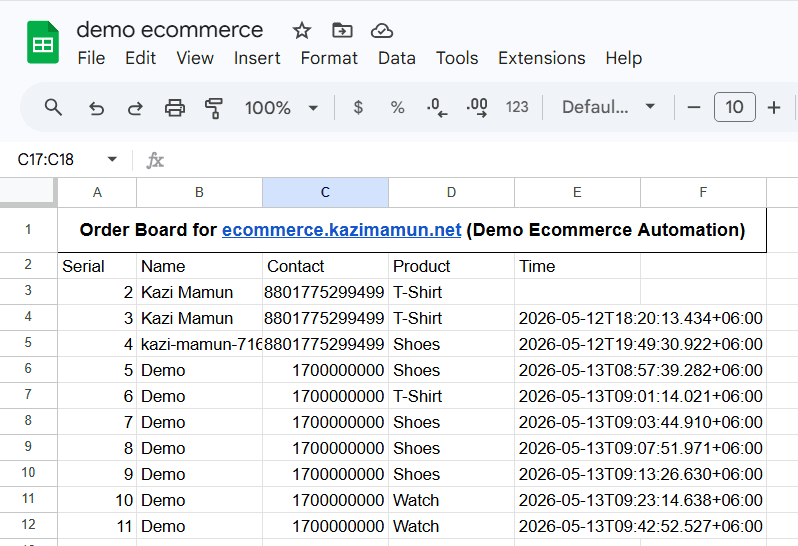Screen dimensions: 798x546
Task: Open the Data menu
Action: [396, 58]
